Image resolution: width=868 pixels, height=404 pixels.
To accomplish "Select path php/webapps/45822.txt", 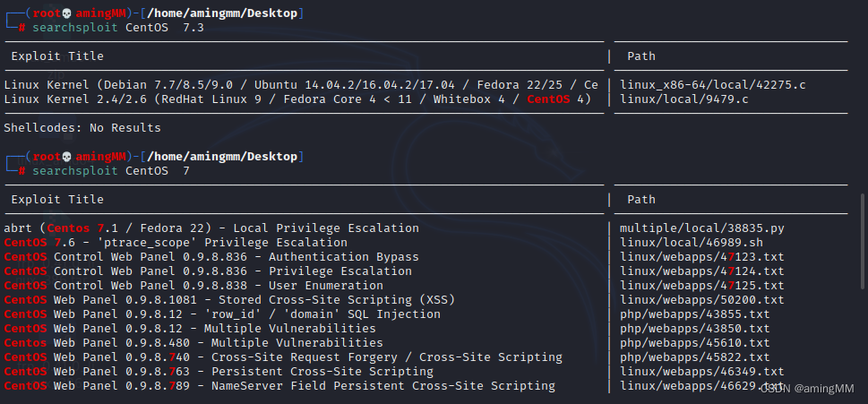I will 695,357.
